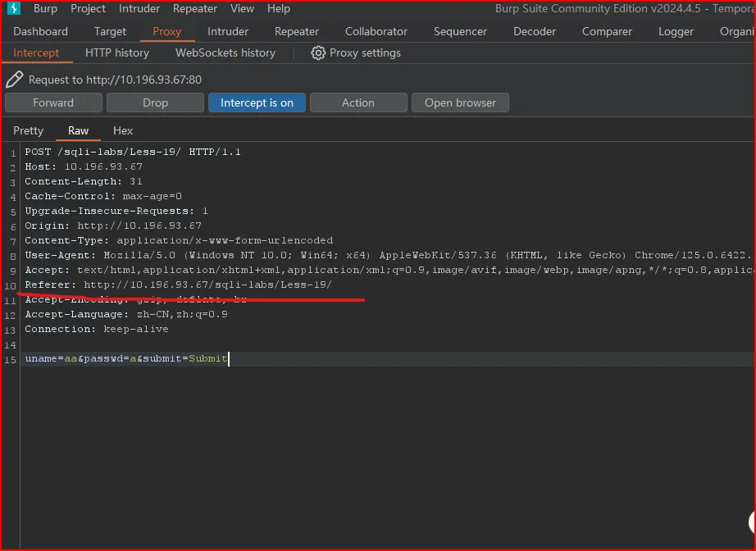Click the Burp Suite lightning logo icon

13,8
